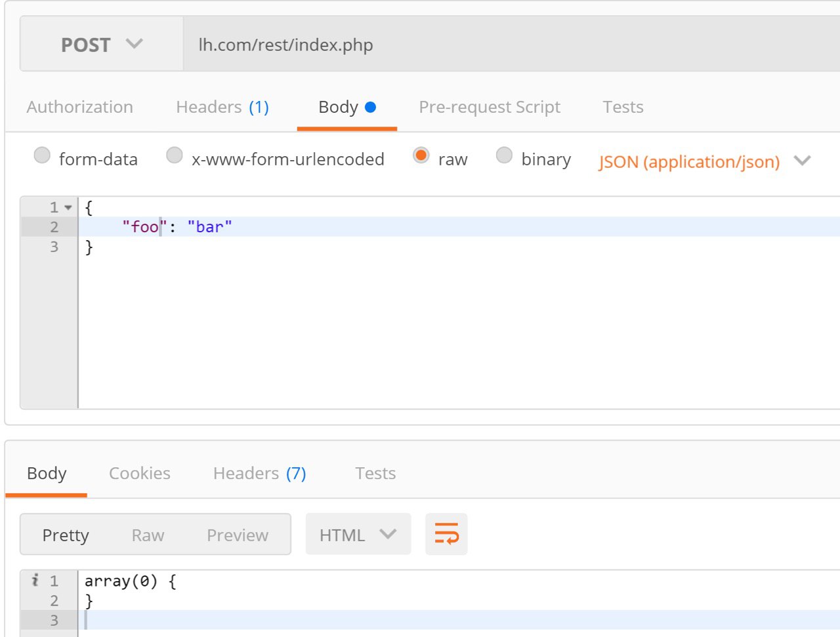Select the form-data radio option

tap(42, 155)
